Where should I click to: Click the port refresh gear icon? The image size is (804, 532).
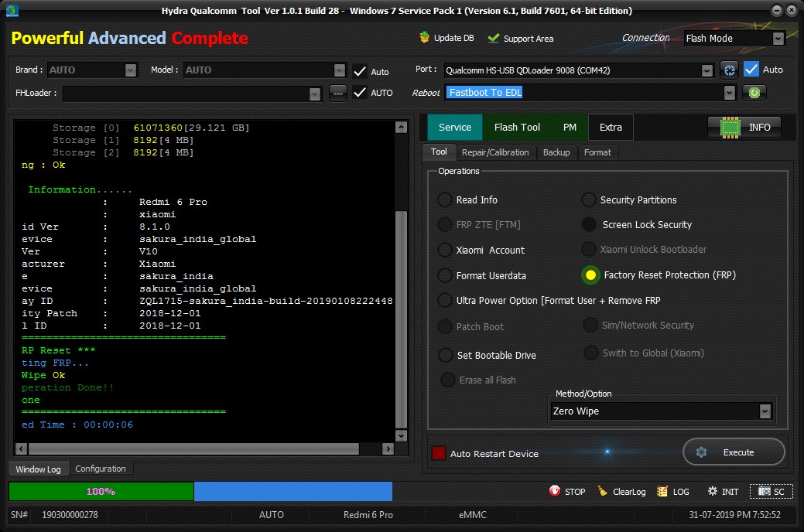pos(729,70)
